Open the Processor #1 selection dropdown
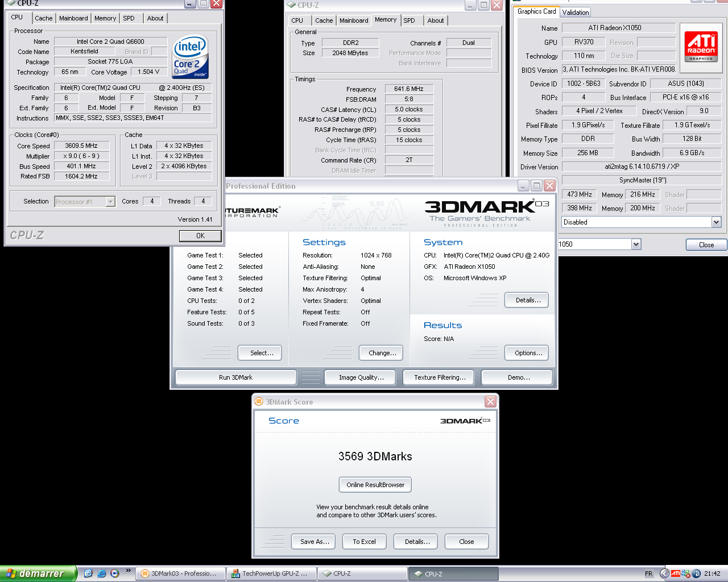 pos(110,201)
